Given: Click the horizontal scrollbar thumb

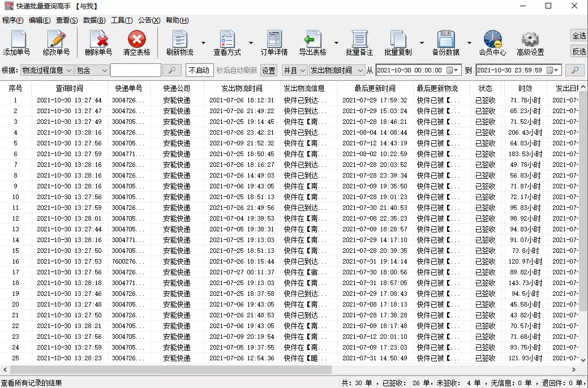Looking at the screenshot, I should point(171,370).
